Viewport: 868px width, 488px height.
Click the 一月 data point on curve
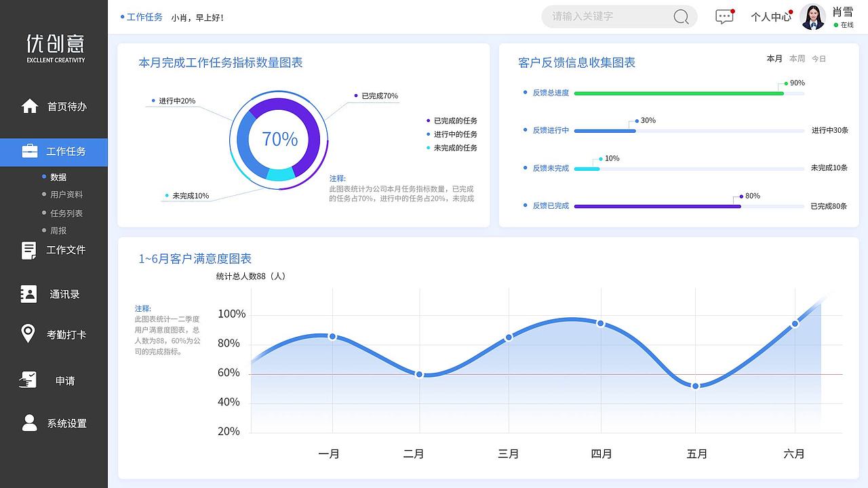click(332, 336)
